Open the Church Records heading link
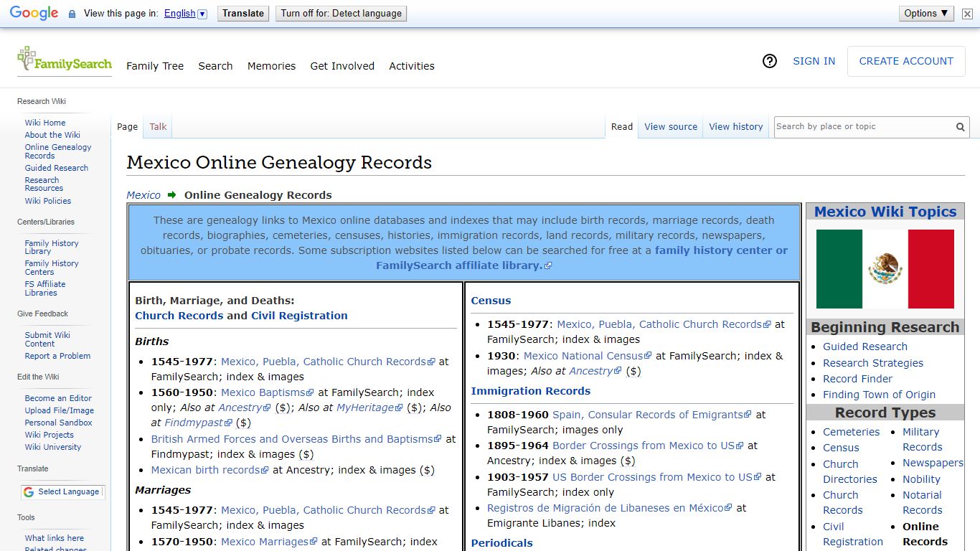 (x=179, y=316)
